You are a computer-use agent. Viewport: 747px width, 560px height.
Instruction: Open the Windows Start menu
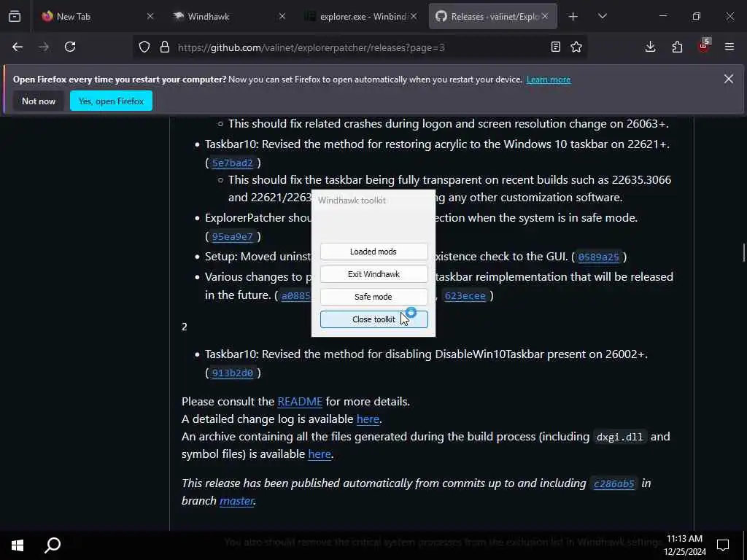[18, 545]
